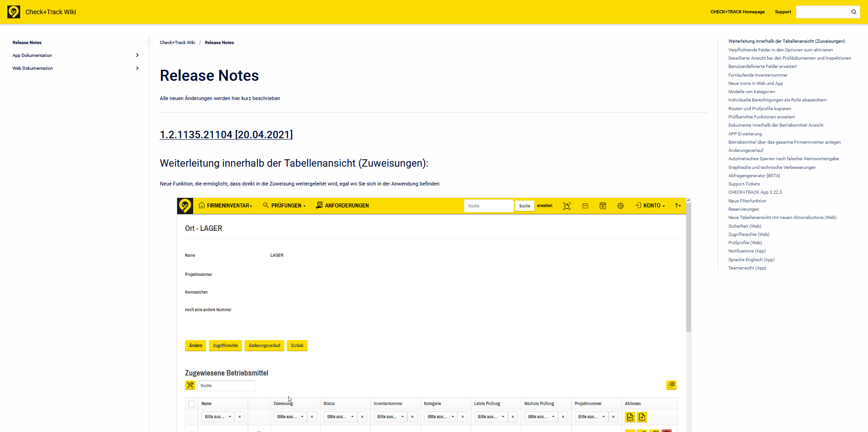Open the Status filter dropdown
Image resolution: width=868 pixels, height=432 pixels.
pos(340,417)
